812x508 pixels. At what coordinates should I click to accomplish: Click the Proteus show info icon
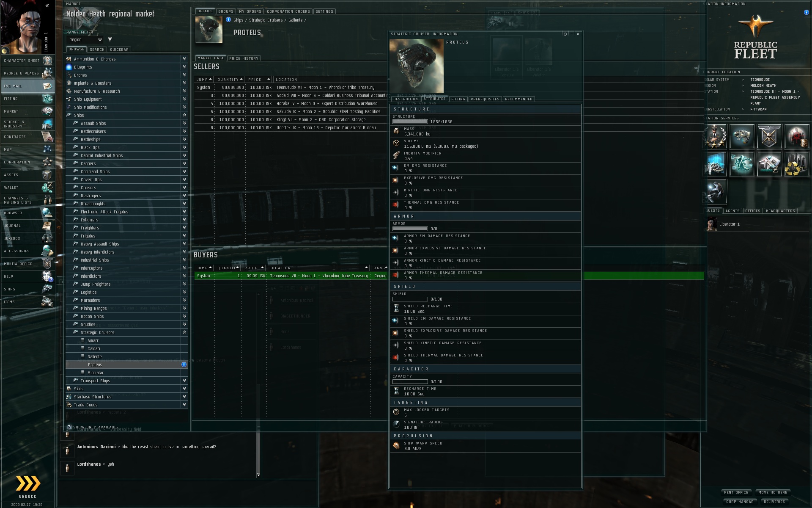184,364
